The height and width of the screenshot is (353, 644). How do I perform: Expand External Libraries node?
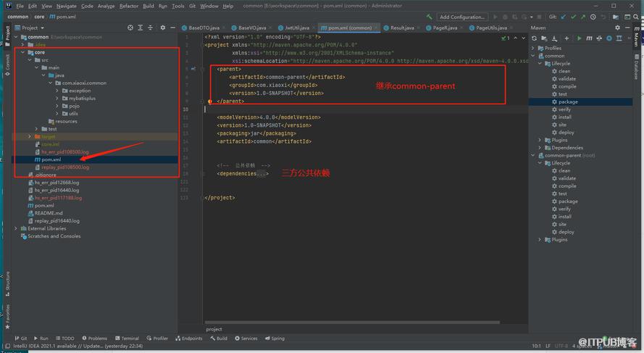point(16,228)
